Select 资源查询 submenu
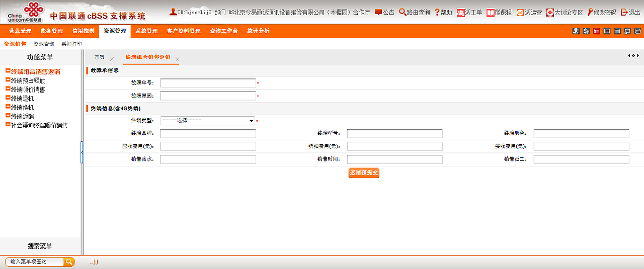Screen dimensions: 644x269 (44, 44)
